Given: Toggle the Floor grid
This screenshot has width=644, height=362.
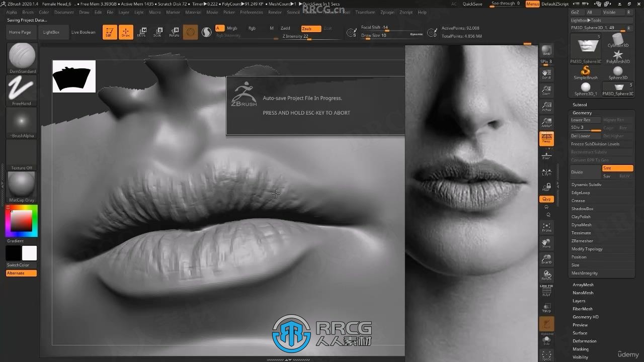Looking at the screenshot, I should 546,155.
